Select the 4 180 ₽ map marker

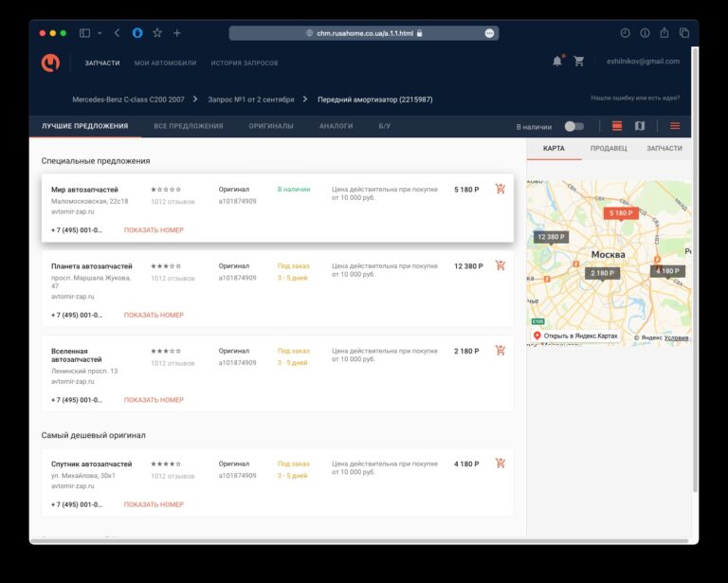tap(667, 271)
